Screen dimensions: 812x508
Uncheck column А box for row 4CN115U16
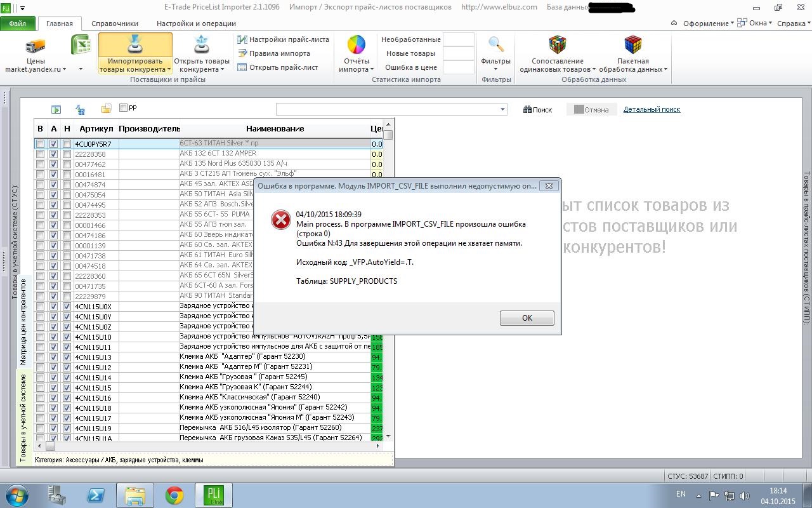point(54,398)
